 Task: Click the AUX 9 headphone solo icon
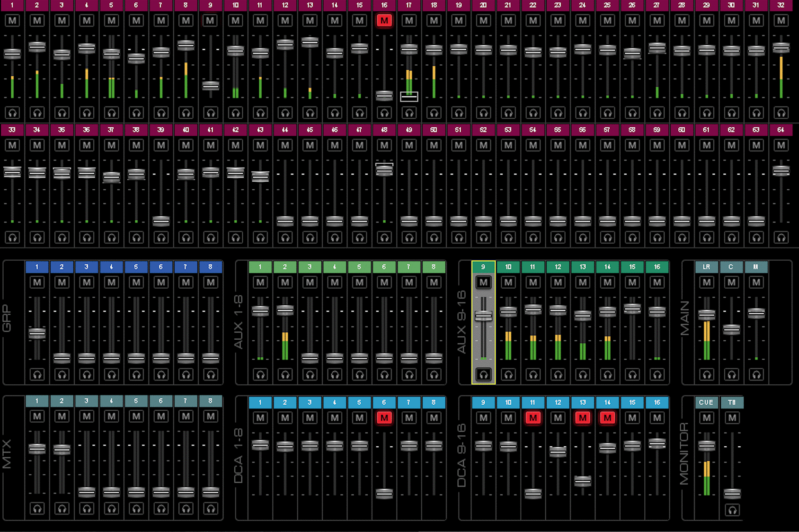tap(483, 375)
